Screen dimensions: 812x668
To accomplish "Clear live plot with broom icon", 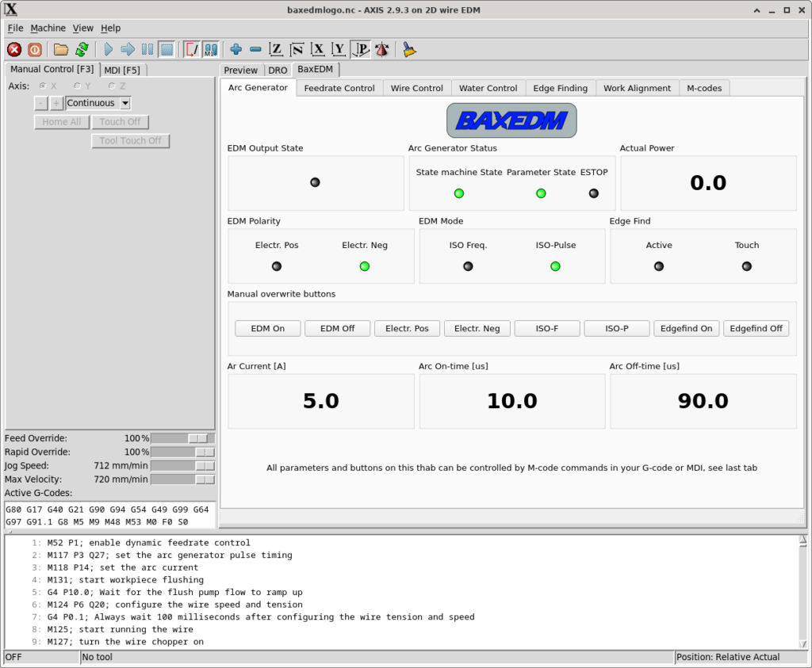I will 409,50.
